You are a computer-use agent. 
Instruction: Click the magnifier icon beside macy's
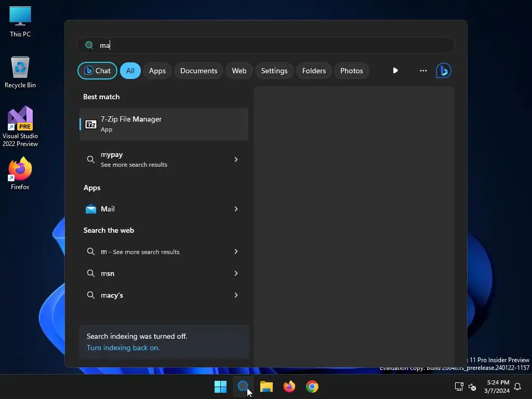click(90, 295)
